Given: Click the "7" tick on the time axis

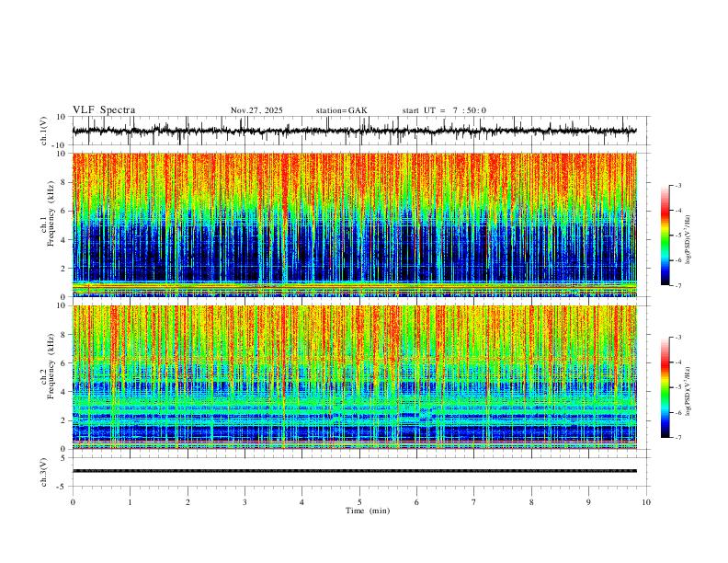Looking at the screenshot, I should coord(474,502).
